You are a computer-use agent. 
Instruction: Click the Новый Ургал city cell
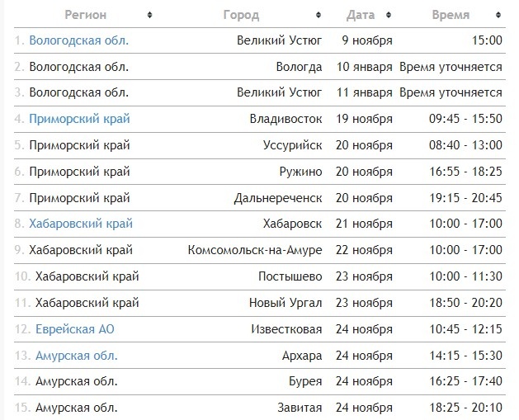tap(285, 303)
